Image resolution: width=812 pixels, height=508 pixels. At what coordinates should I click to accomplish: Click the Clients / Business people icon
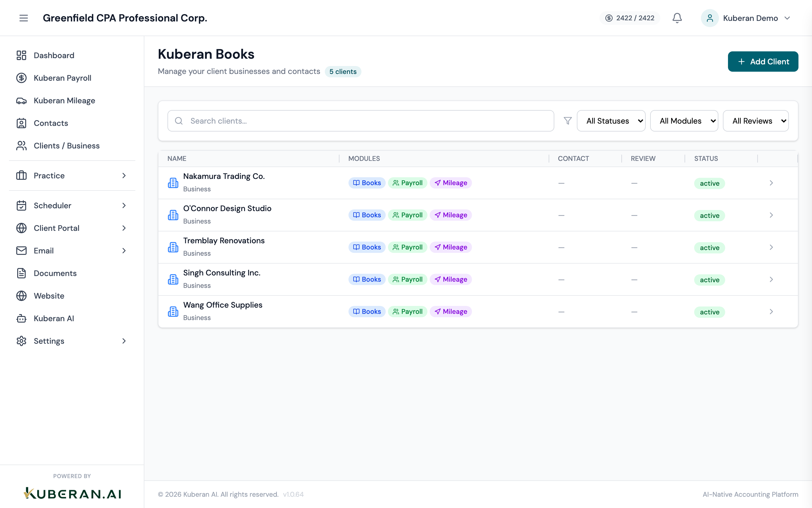pos(21,145)
